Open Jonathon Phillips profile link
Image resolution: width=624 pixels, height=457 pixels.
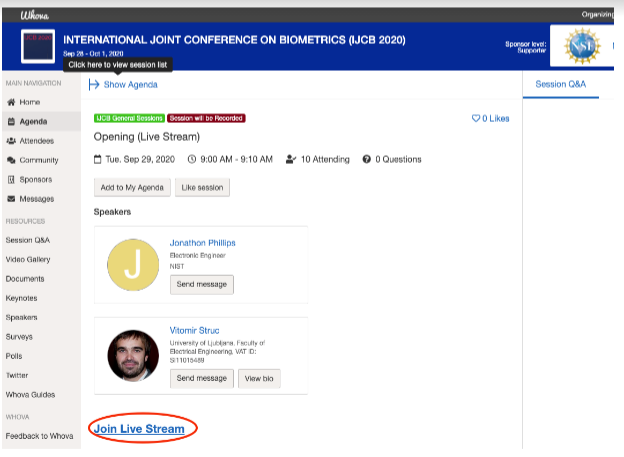point(203,243)
